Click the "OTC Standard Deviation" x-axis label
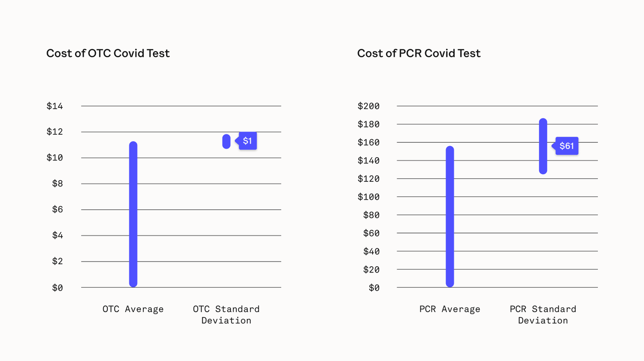Image resolution: width=644 pixels, height=361 pixels. pos(226,314)
